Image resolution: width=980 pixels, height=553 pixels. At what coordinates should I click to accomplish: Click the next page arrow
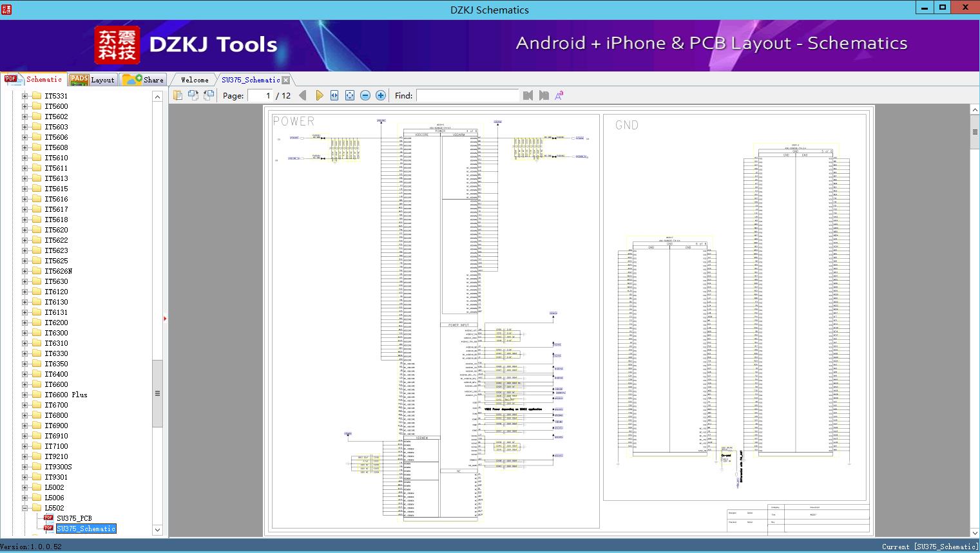pyautogui.click(x=320, y=95)
